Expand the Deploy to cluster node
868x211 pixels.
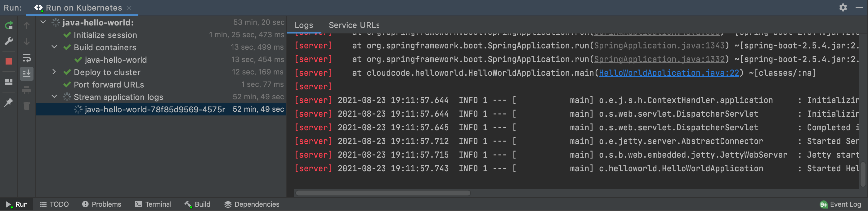coord(54,72)
